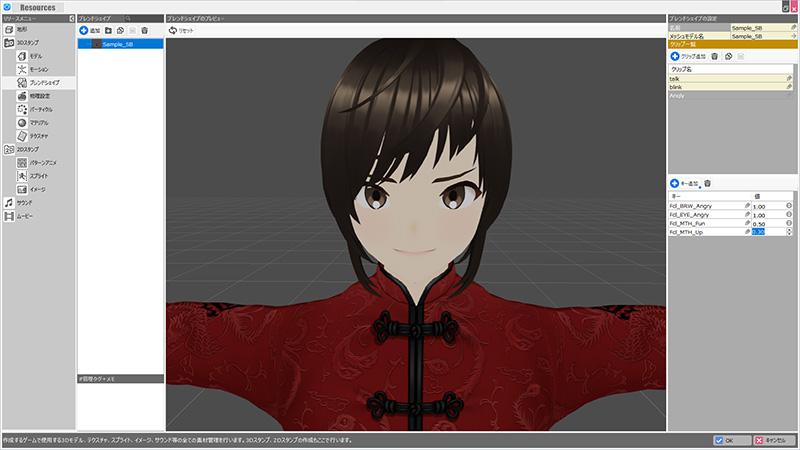Open the mesh model name selector arrow
The image size is (800, 450).
[791, 35]
